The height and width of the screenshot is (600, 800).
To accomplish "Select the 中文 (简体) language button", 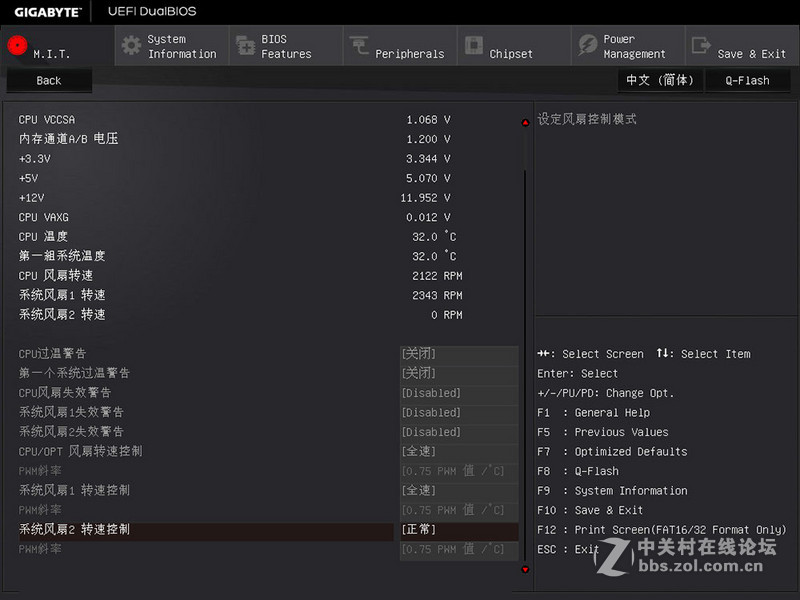I will (x=660, y=81).
